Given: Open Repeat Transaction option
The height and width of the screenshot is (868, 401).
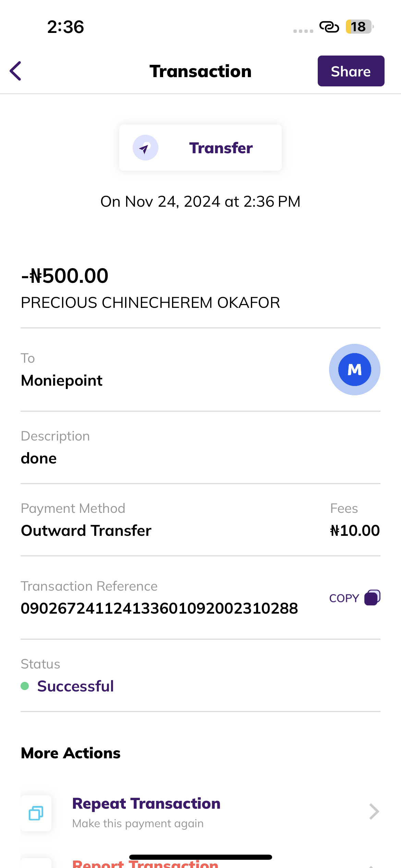Looking at the screenshot, I should click(146, 804).
